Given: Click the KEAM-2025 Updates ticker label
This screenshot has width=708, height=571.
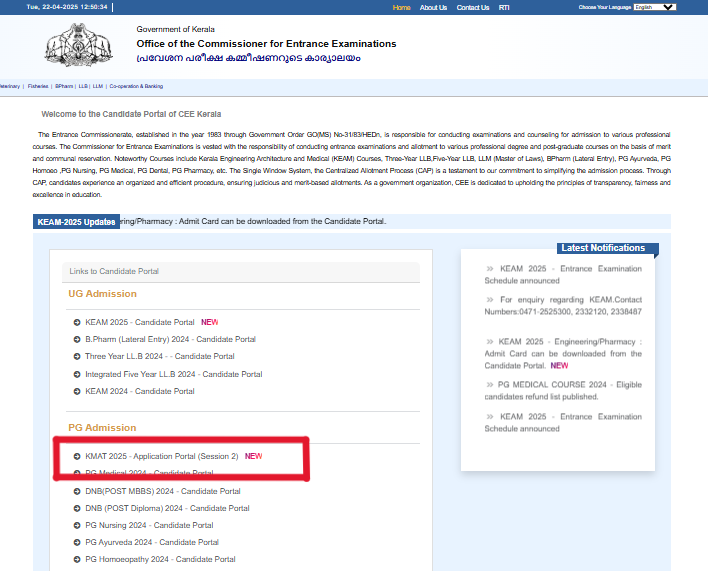Looking at the screenshot, I should pos(76,222).
